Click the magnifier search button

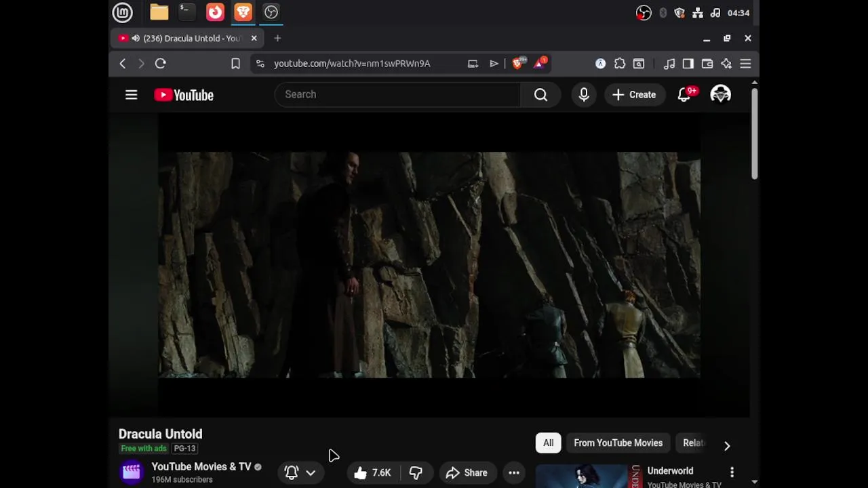click(x=540, y=95)
